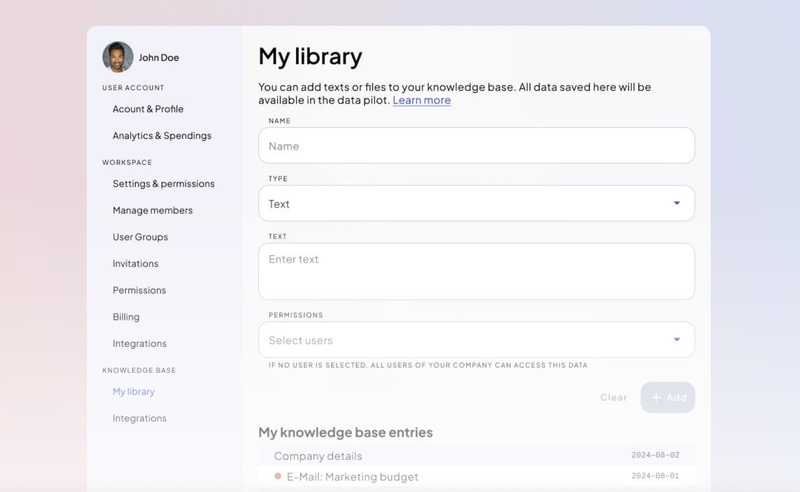Go to Analytics & Spendings
Viewport: 800px width, 492px height.
pyautogui.click(x=162, y=136)
